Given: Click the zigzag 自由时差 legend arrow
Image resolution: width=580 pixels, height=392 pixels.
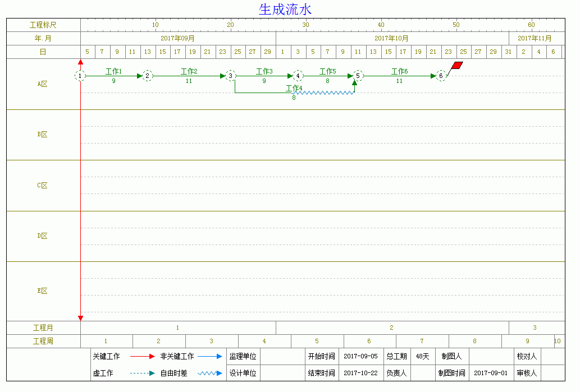Looking at the screenshot, I should pos(210,373).
